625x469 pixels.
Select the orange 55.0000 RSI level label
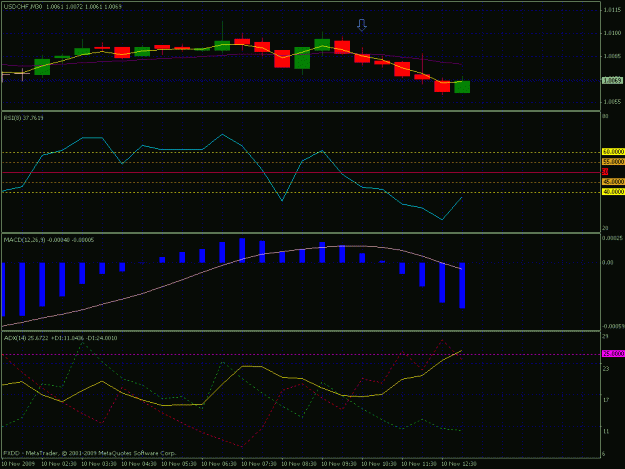pyautogui.click(x=613, y=162)
